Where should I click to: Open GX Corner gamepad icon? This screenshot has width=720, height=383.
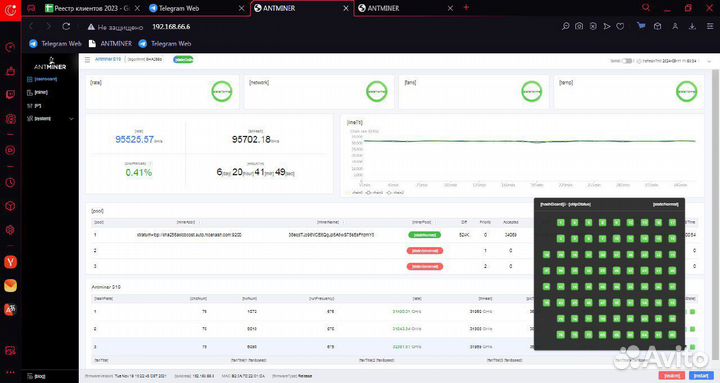31,8
